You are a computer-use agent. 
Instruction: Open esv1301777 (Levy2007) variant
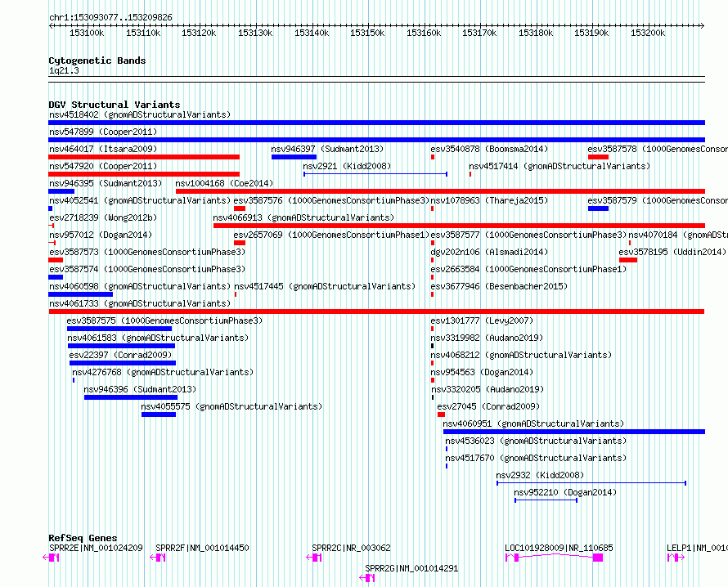click(x=482, y=320)
